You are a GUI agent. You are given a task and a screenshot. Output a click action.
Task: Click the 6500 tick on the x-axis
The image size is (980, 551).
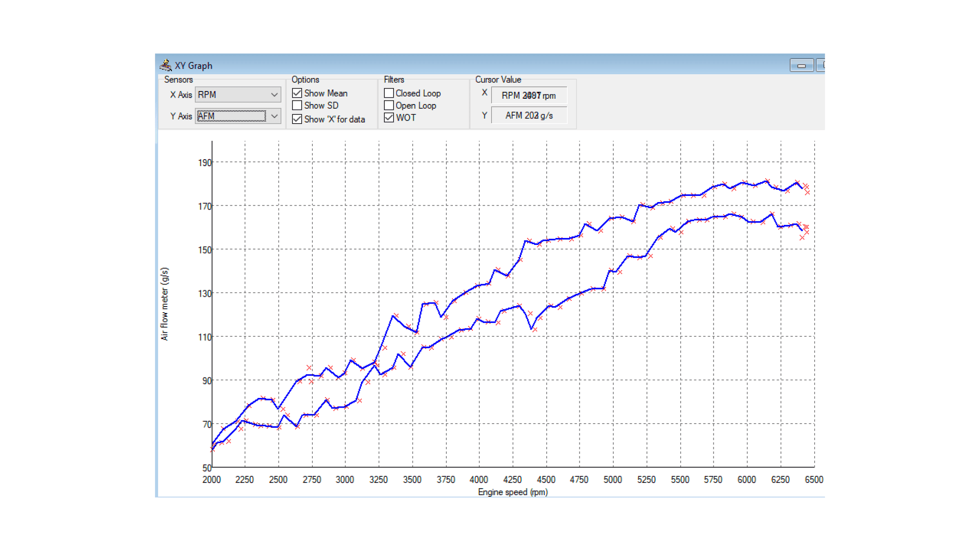(813, 480)
